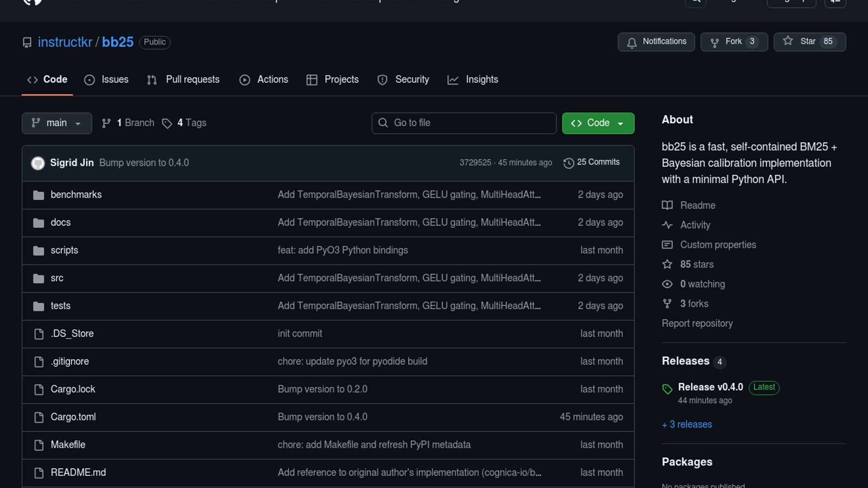The image size is (868, 488).
Task: Open the instructkr owner link
Action: coord(65,42)
